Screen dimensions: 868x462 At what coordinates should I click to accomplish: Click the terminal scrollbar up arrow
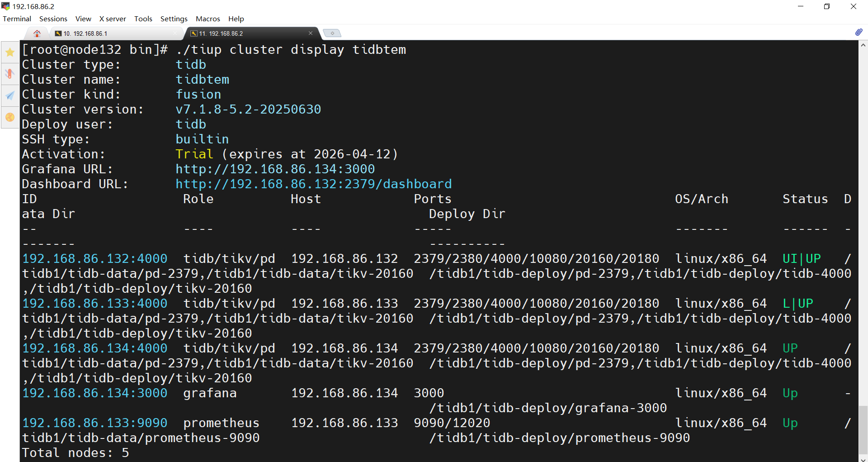pos(863,45)
